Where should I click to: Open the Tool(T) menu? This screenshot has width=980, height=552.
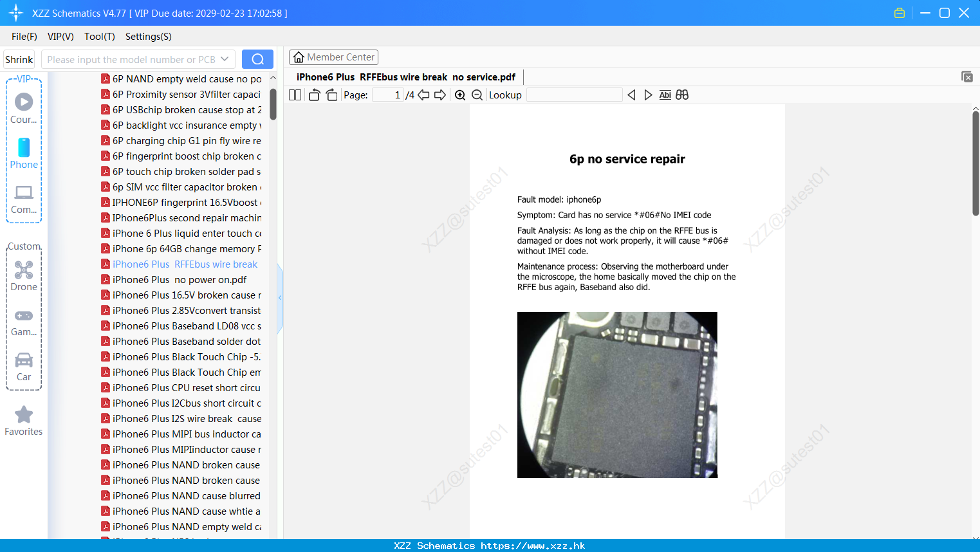pyautogui.click(x=100, y=37)
